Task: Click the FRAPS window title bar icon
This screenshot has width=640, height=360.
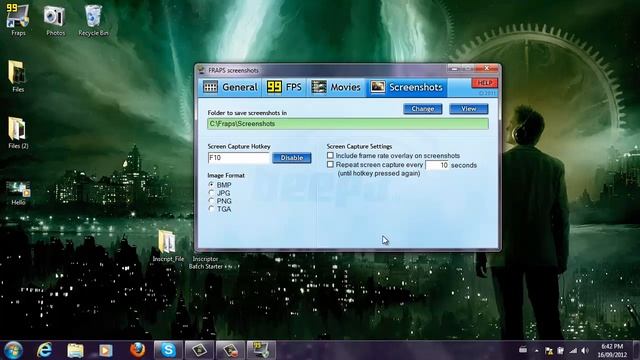Action: pos(201,70)
